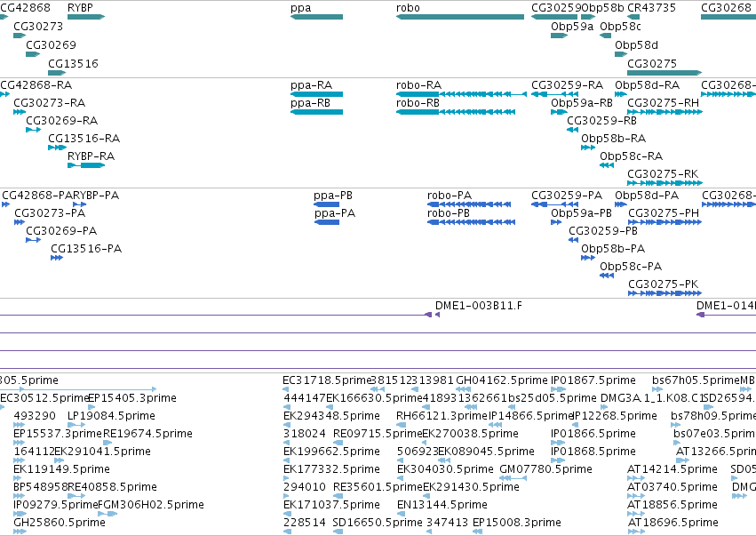The width and height of the screenshot is (756, 536).
Task: Click the Obp58b-RA transcript
Action: point(588,148)
